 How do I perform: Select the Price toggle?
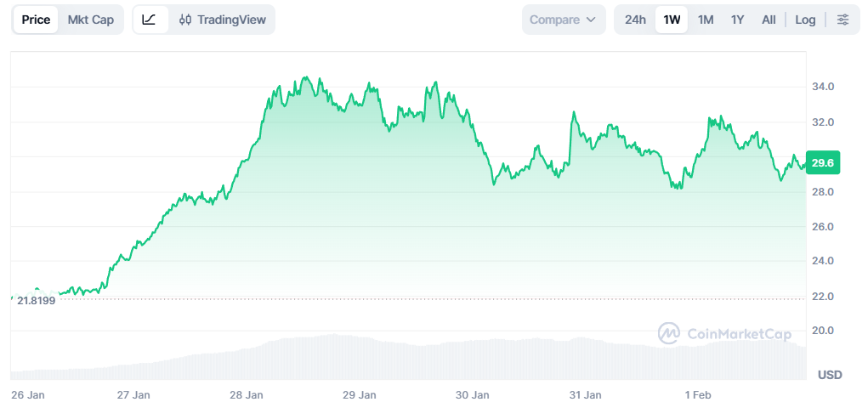click(36, 20)
